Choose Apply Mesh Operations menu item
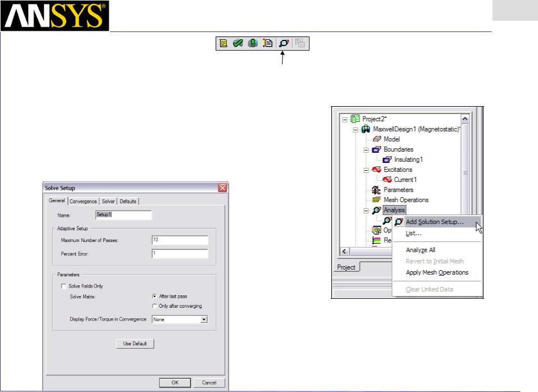Image resolution: width=538 pixels, height=392 pixels. (x=437, y=272)
